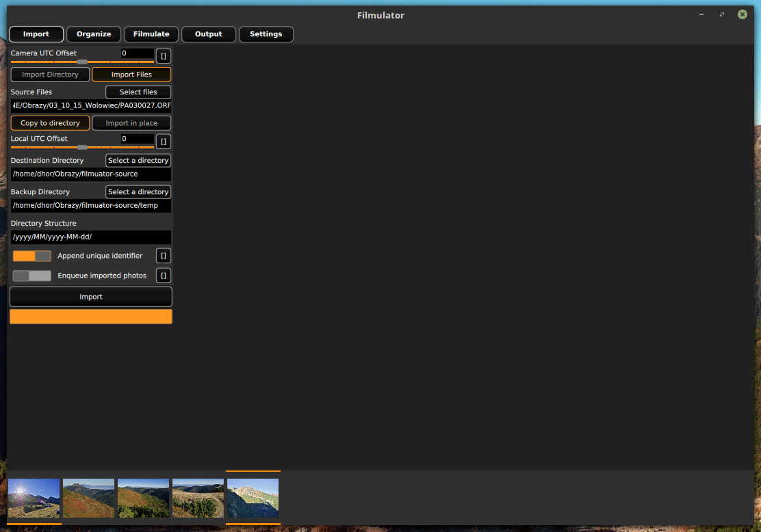Click the orange import progress bar

click(x=91, y=317)
